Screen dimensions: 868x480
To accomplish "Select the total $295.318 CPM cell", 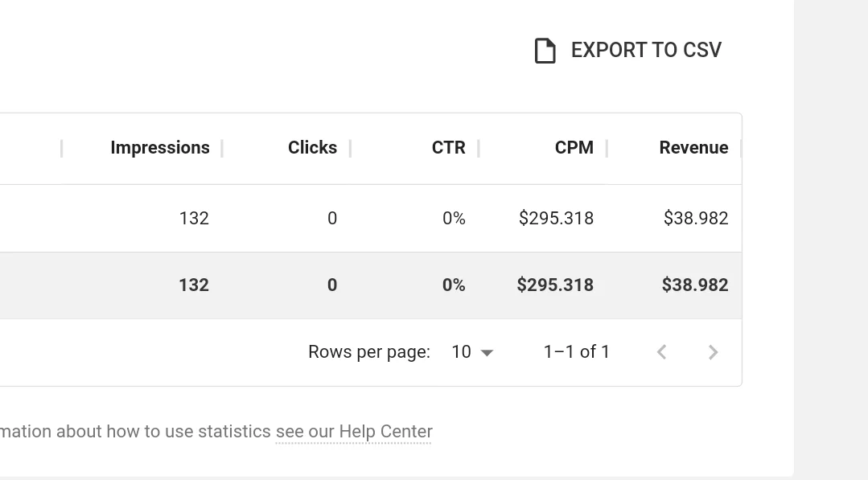I will coord(555,285).
